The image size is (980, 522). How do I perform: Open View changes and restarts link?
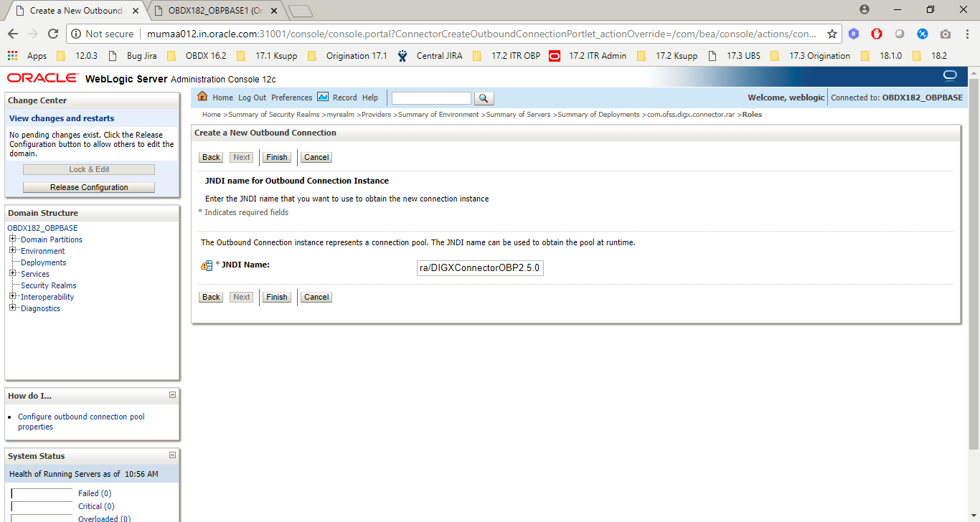[62, 118]
